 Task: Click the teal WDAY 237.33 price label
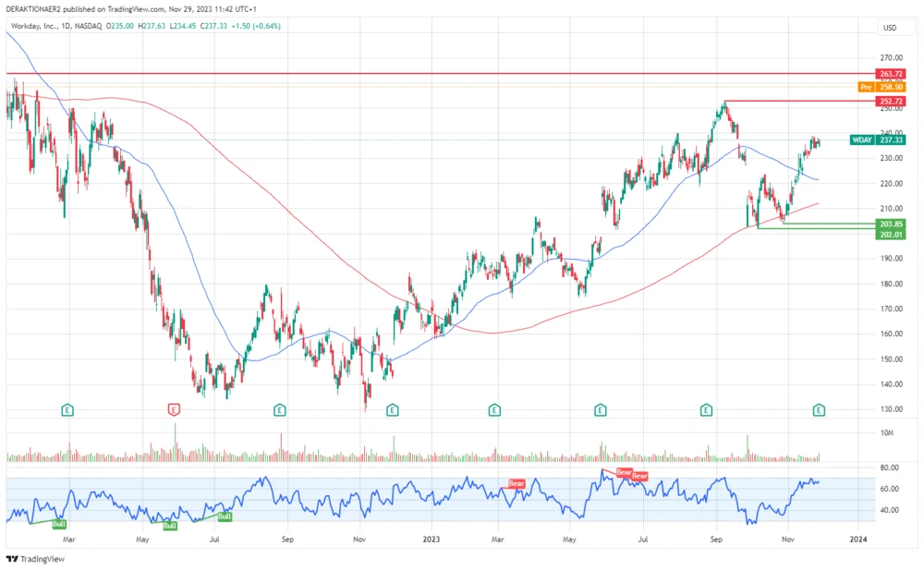(876, 140)
